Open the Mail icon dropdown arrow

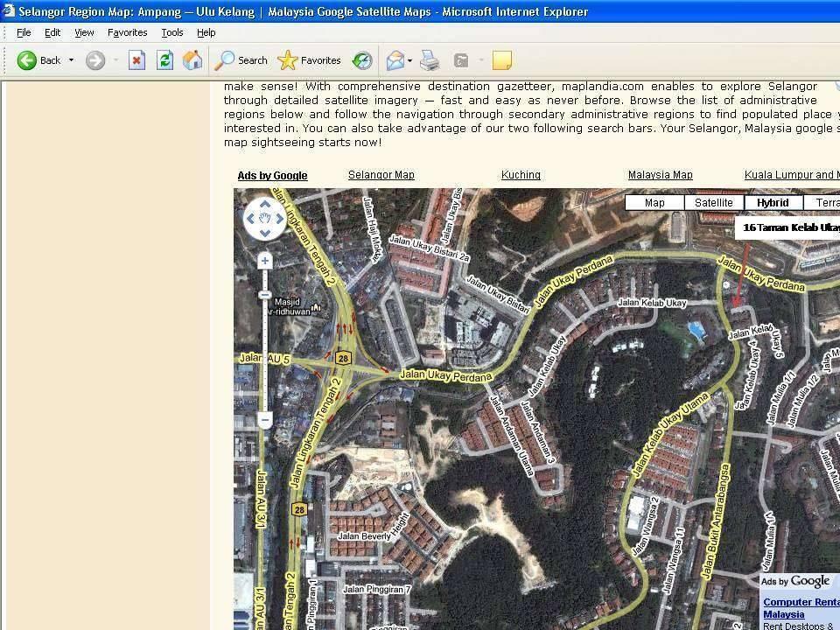(x=409, y=60)
